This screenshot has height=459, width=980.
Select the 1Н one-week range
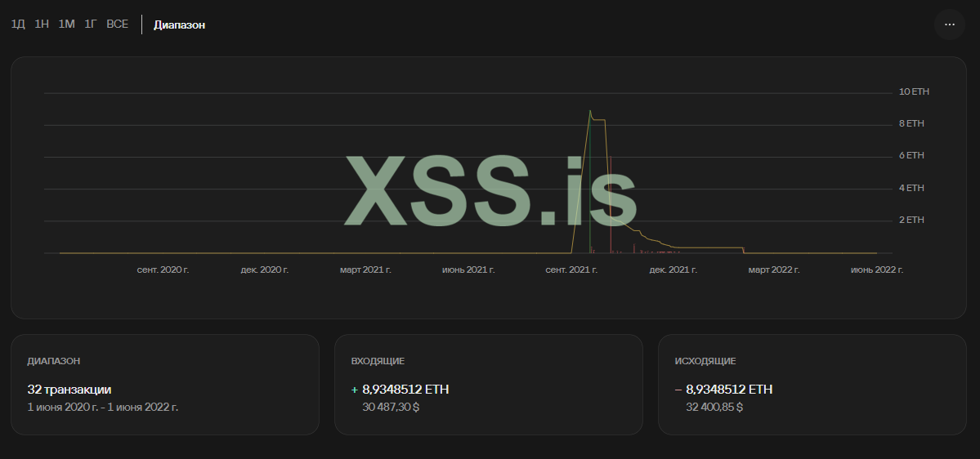[42, 25]
